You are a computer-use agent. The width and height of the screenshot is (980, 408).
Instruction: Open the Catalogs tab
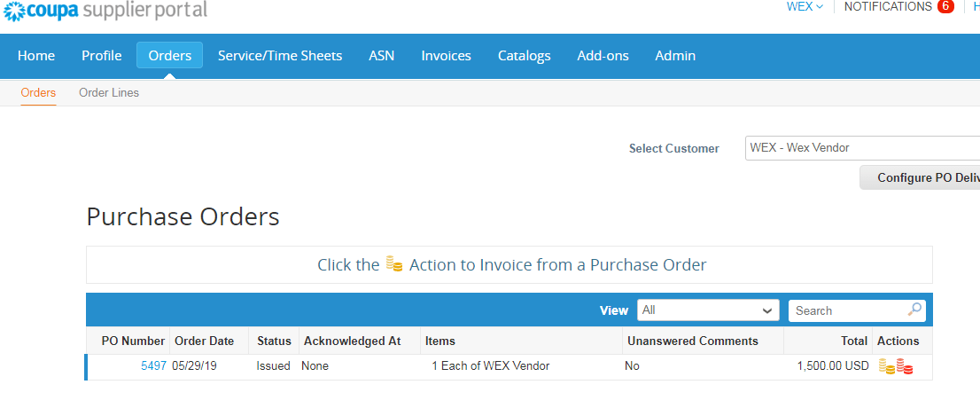coord(524,56)
